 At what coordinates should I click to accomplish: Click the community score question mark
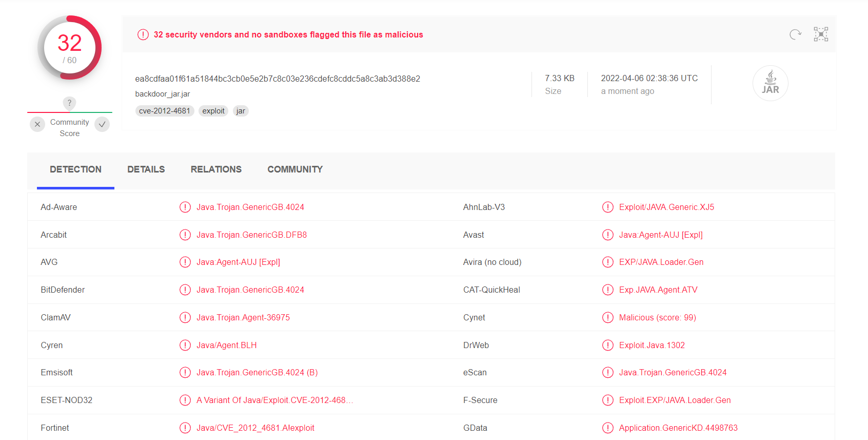(70, 103)
